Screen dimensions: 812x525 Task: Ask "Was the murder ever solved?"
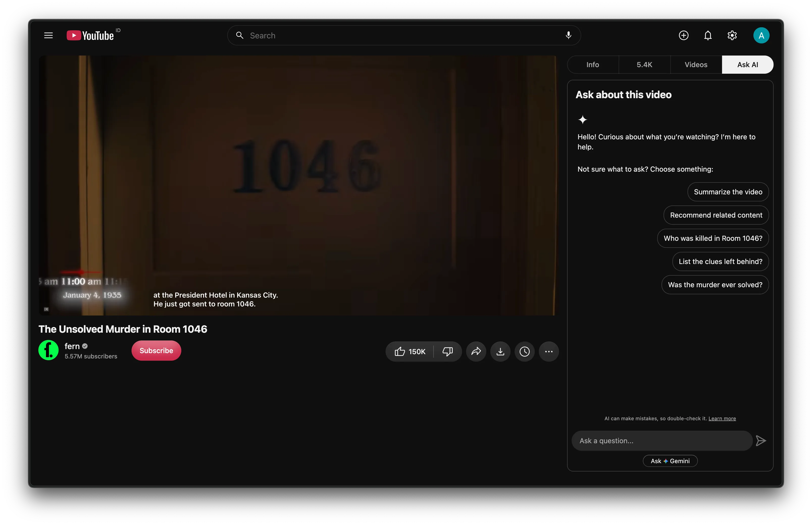click(x=715, y=285)
